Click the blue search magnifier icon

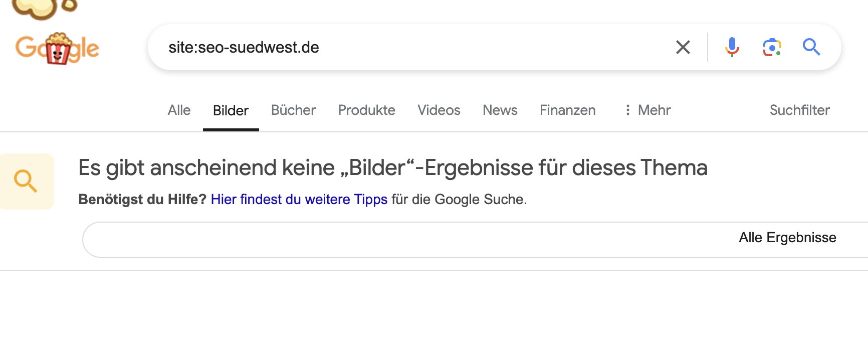tap(812, 47)
